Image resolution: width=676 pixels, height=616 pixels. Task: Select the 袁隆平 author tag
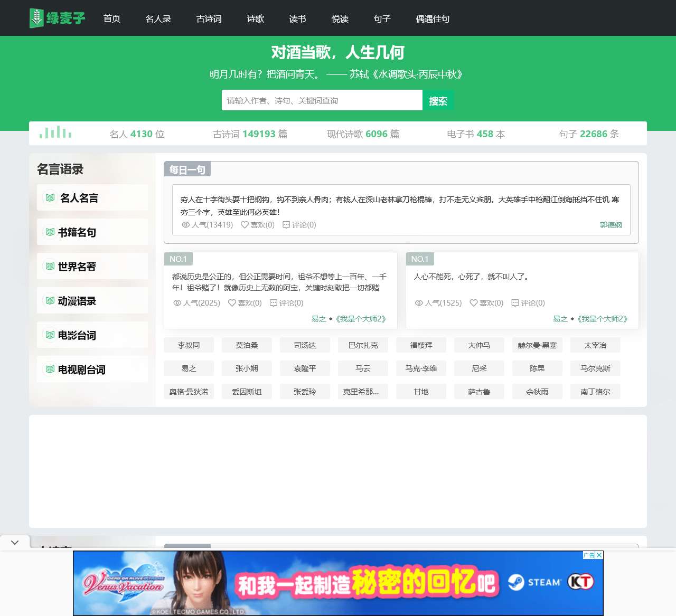[305, 368]
